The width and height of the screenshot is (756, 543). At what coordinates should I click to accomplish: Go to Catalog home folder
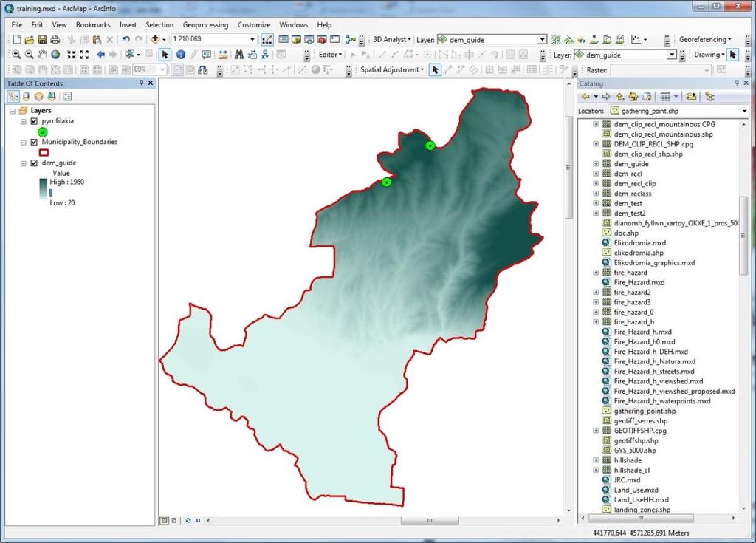point(633,97)
